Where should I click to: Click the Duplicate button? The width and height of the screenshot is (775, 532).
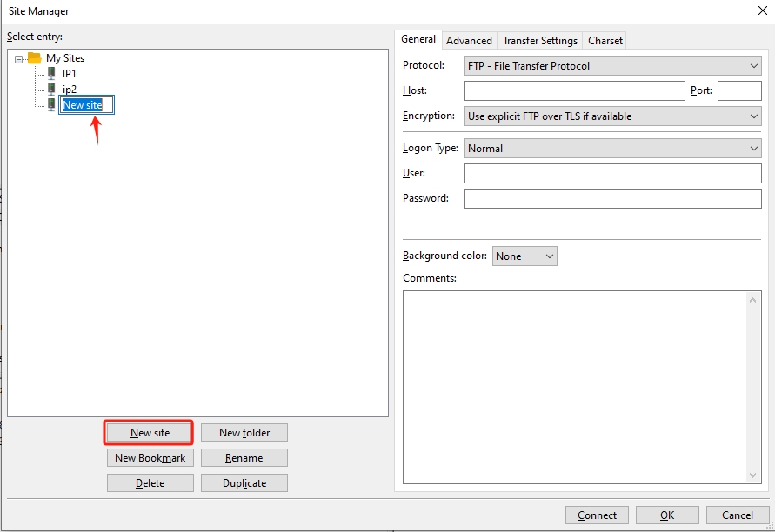[244, 483]
